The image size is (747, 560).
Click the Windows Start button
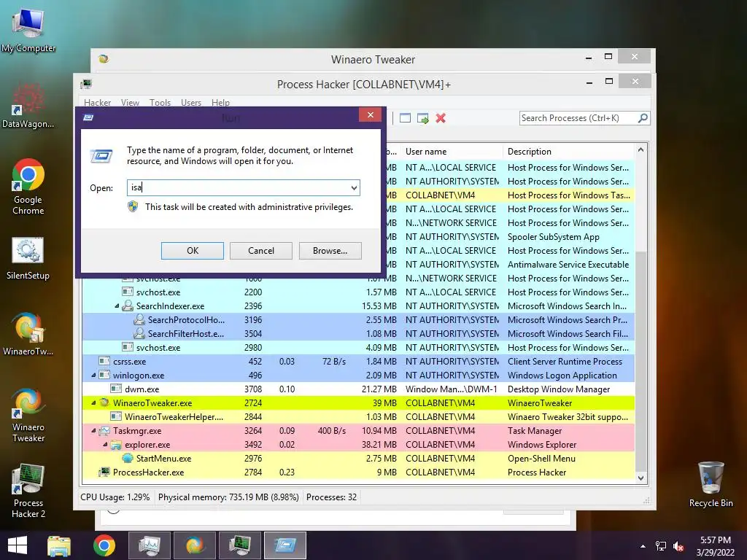point(18,545)
